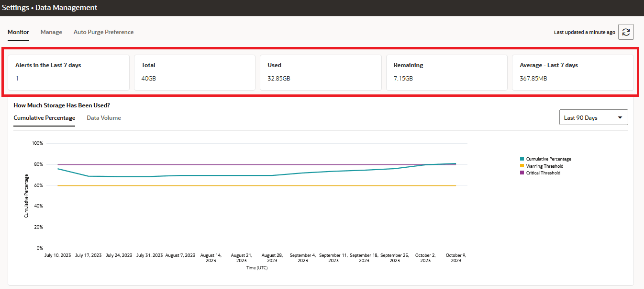Toggle the Cumulative Percentage legend swatch
Image resolution: width=644 pixels, height=289 pixels.
[522, 159]
